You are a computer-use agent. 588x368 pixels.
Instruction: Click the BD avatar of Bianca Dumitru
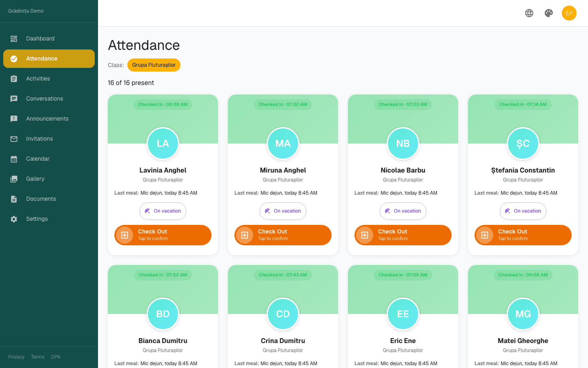point(163,314)
